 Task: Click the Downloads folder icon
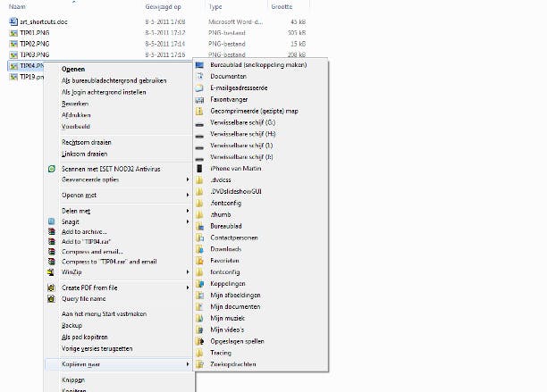click(199, 249)
